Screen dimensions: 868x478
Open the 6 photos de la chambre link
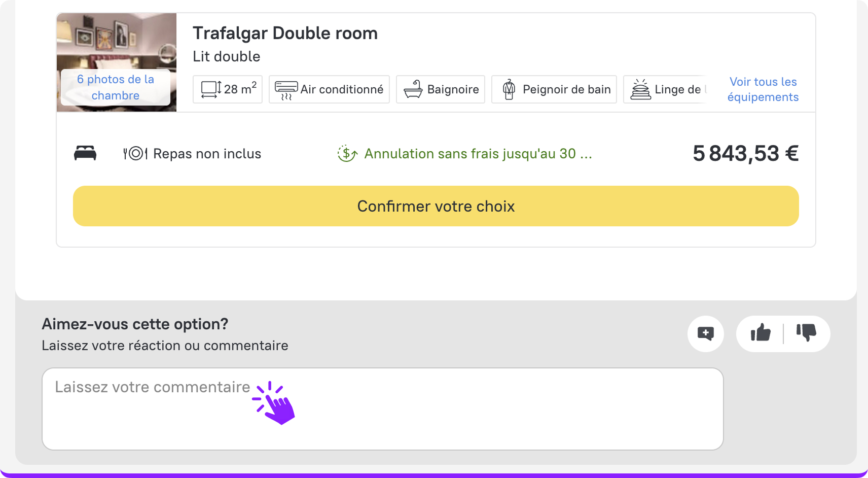coord(116,87)
